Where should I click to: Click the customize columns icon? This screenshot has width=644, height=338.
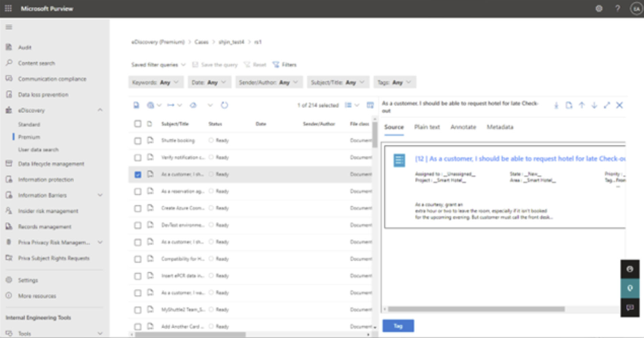coord(370,105)
